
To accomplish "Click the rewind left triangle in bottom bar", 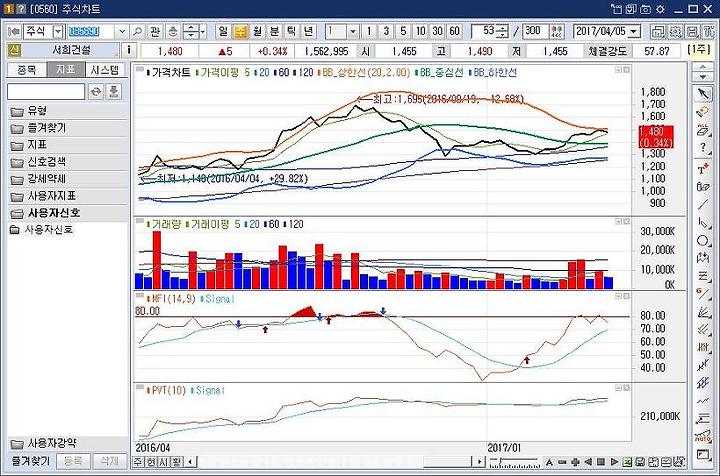I will tap(588, 462).
